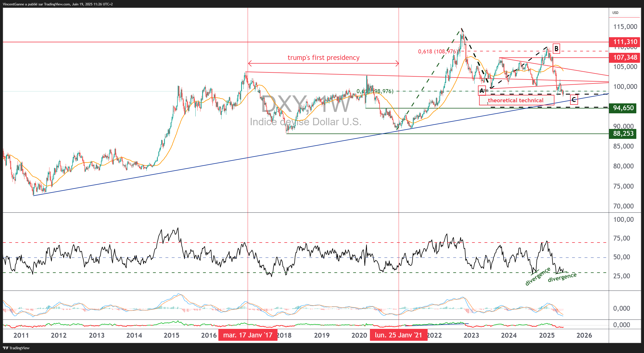Click the 2026 year on time axis

tap(584, 335)
